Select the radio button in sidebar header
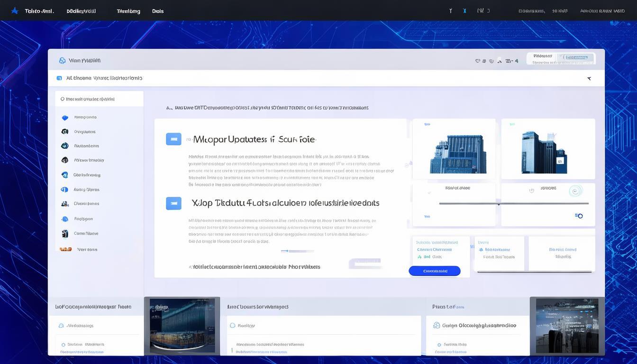 62,99
